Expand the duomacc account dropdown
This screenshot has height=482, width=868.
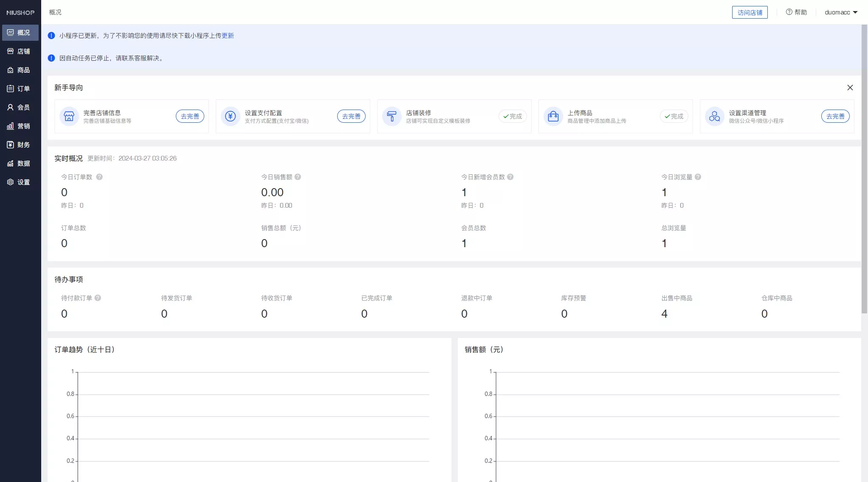click(x=841, y=12)
